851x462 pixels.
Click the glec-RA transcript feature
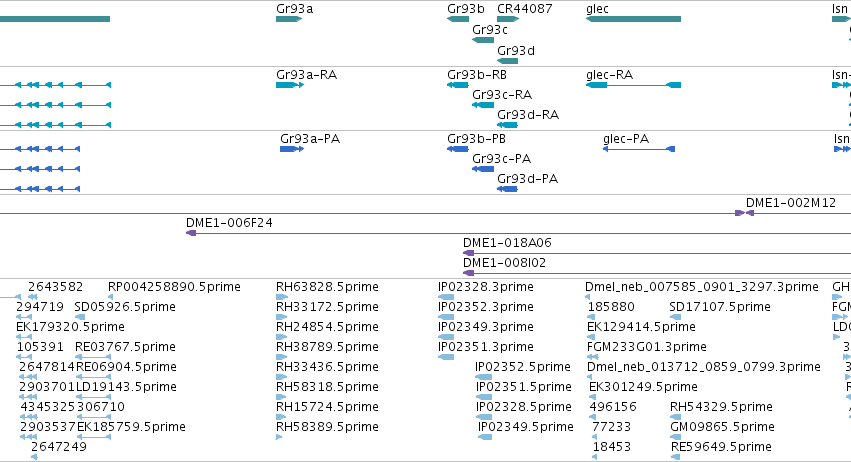coord(633,85)
